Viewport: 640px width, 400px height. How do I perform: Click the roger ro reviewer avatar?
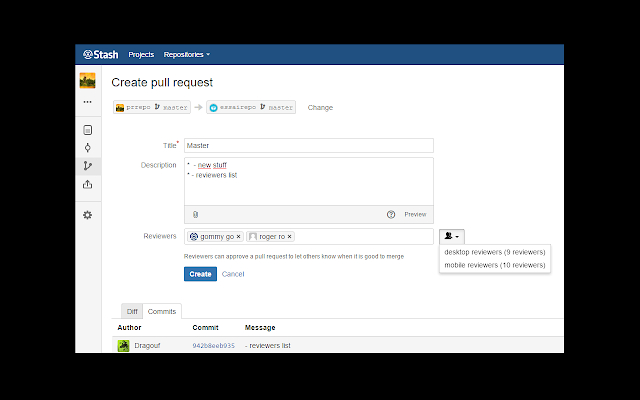253,236
